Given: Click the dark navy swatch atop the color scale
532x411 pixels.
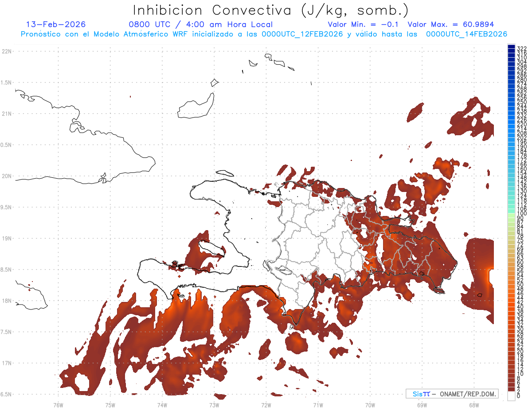Looking at the screenshot, I should (511, 47).
